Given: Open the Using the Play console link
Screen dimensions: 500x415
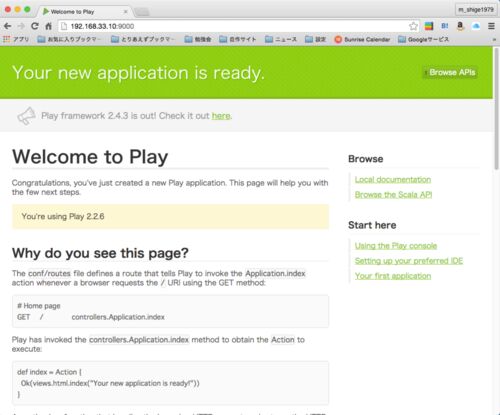Looking at the screenshot, I should click(396, 246).
